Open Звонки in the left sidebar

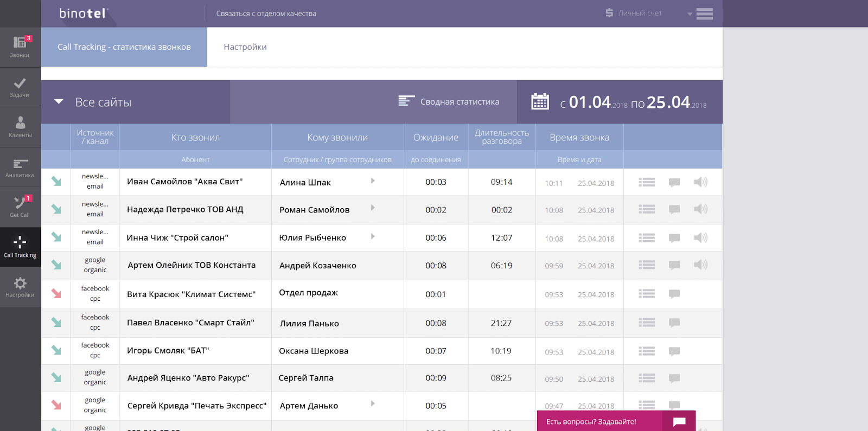[20, 47]
